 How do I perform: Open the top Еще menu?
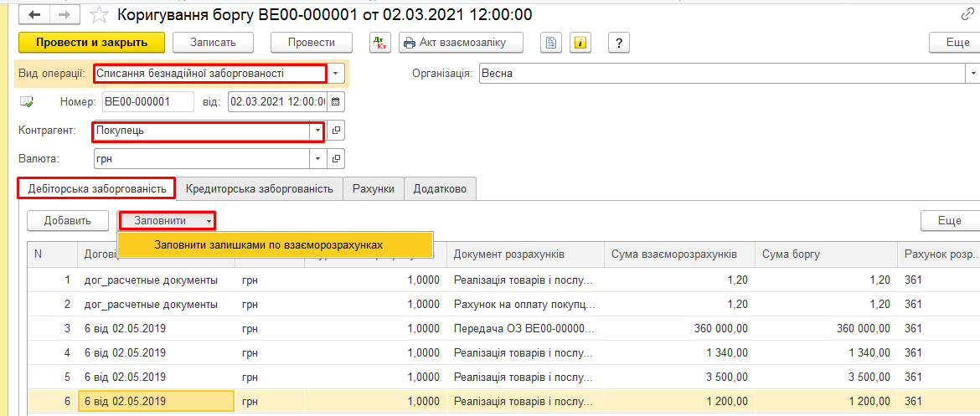pyautogui.click(x=954, y=43)
